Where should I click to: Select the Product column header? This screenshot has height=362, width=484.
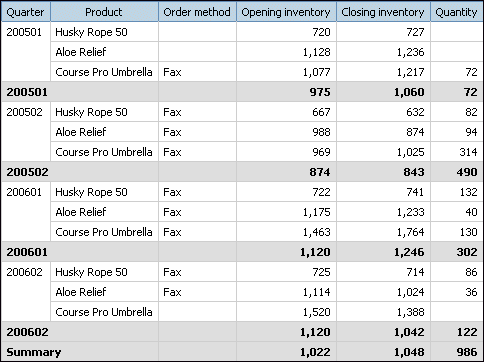104,12
